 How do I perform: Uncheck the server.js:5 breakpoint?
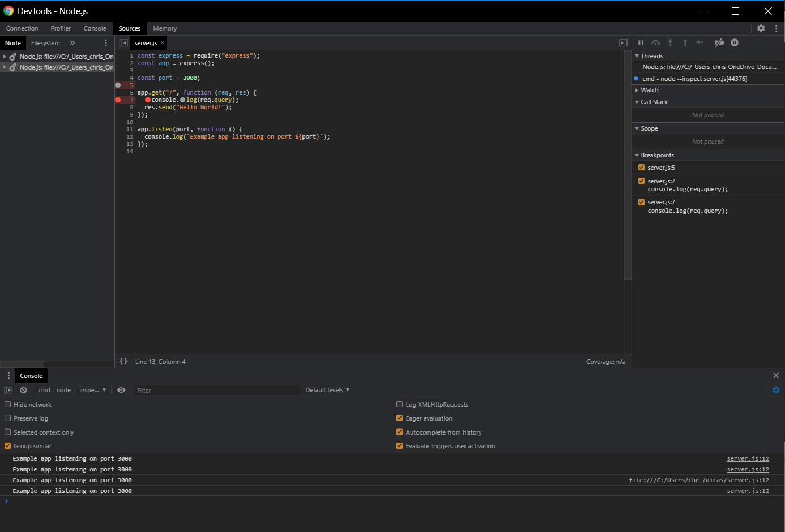tap(641, 168)
